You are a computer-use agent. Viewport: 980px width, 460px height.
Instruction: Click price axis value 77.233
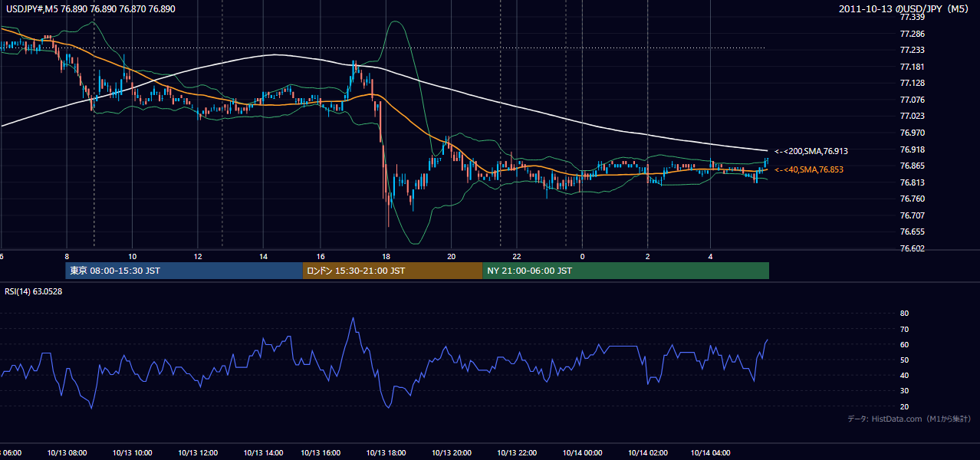[x=912, y=50]
